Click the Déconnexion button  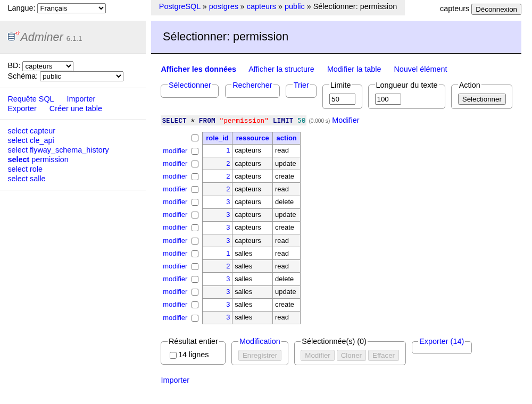496,9
